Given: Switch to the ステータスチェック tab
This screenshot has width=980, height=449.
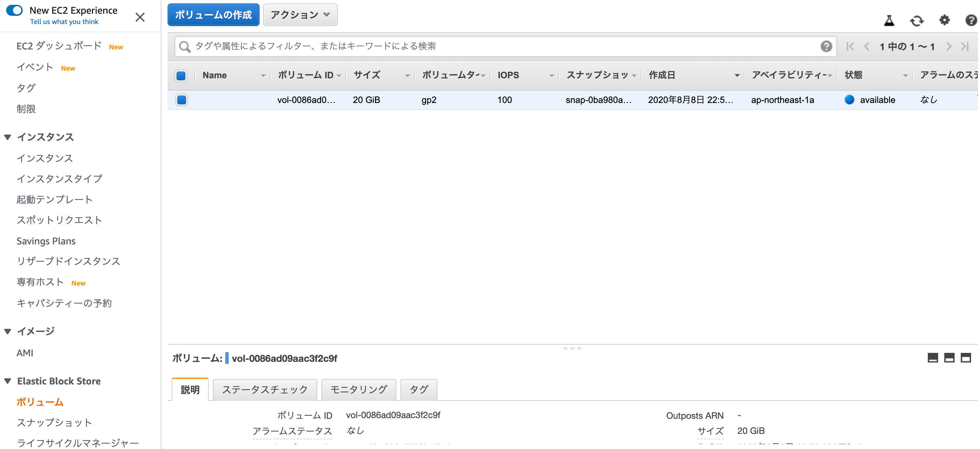Looking at the screenshot, I should (x=265, y=389).
